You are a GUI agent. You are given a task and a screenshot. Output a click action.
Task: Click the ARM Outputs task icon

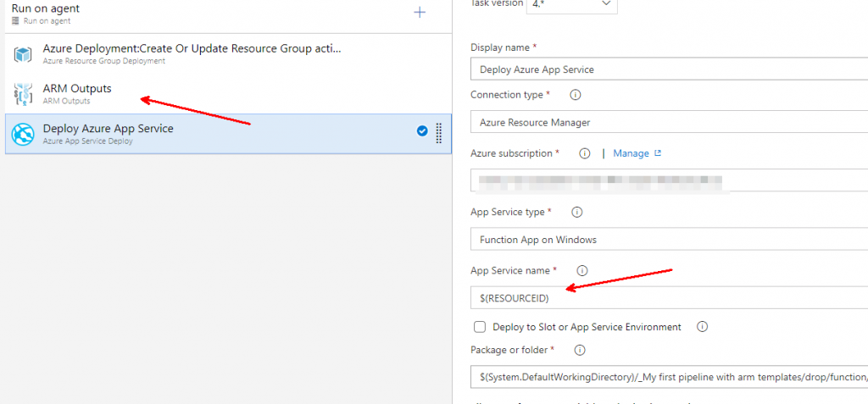23,94
